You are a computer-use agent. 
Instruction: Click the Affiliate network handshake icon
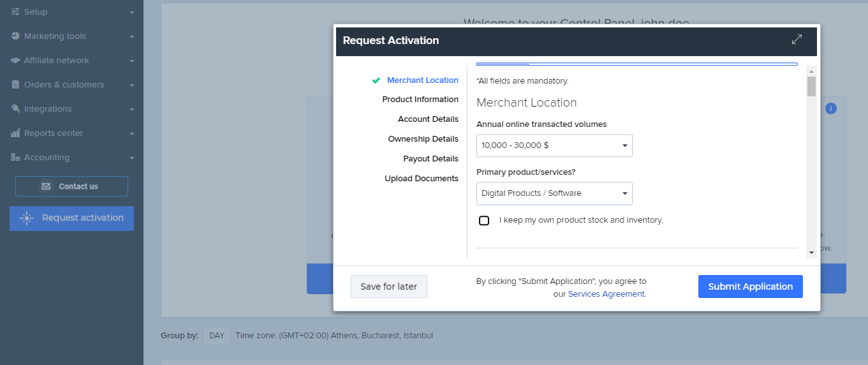(x=16, y=61)
